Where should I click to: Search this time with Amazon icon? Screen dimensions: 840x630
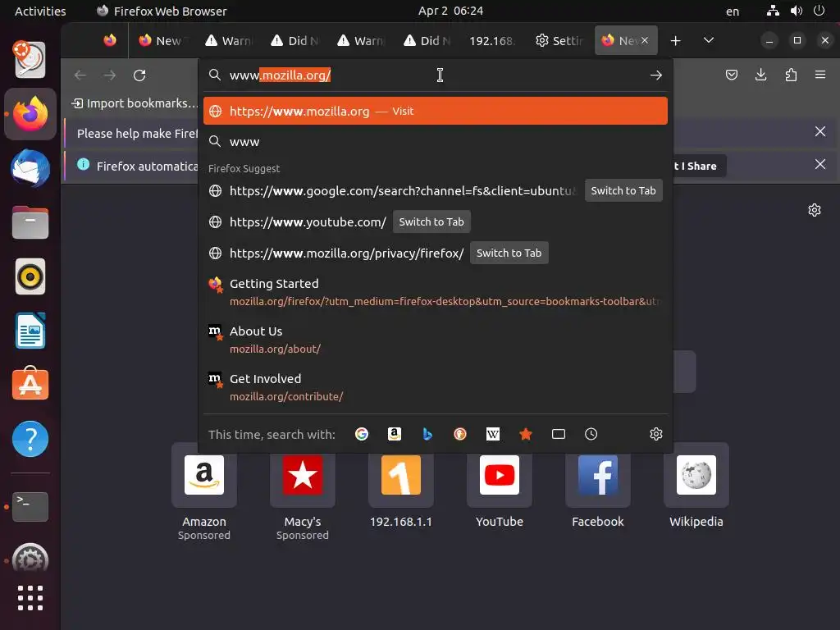pos(395,434)
